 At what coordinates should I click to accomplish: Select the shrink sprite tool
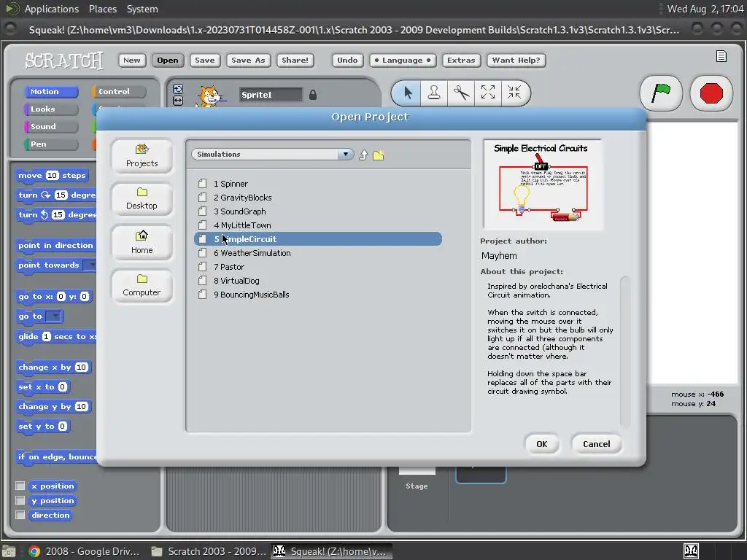point(514,93)
